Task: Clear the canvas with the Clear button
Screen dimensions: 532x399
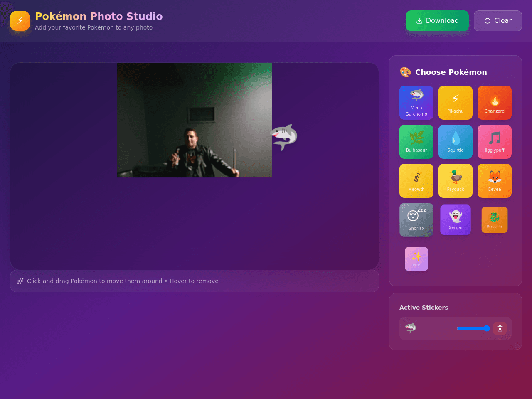Action: click(x=498, y=21)
